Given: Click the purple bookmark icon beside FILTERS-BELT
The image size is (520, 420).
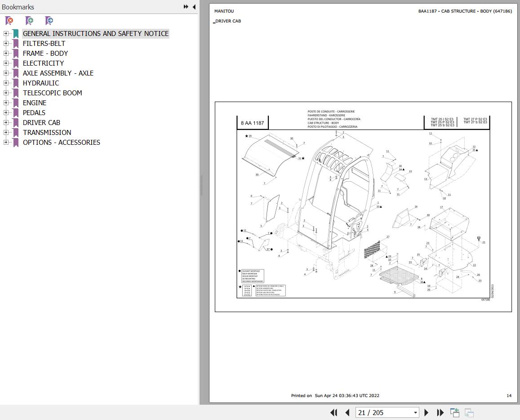Looking at the screenshot, I should tap(15, 44).
